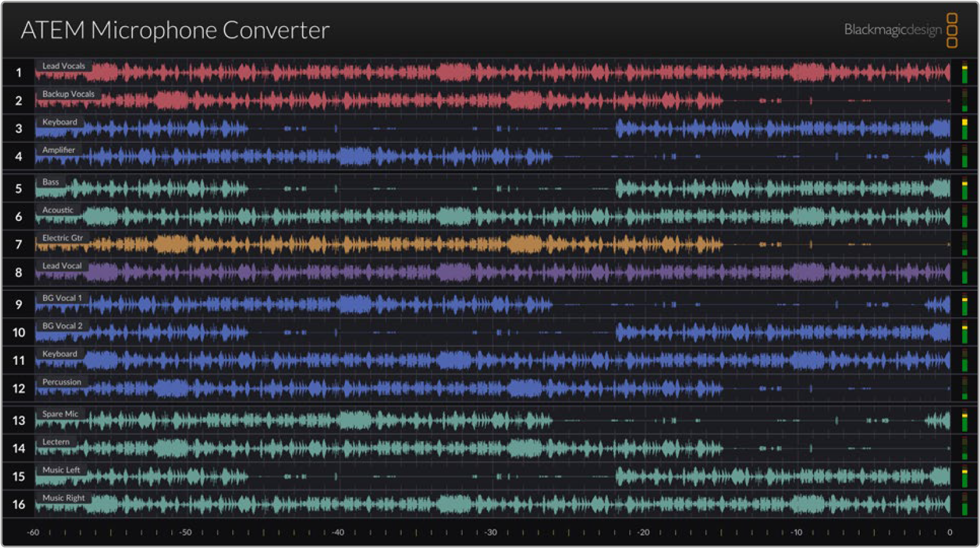Click the -30 mark on the scale
Screen dimensions: 980x548
pos(491,532)
